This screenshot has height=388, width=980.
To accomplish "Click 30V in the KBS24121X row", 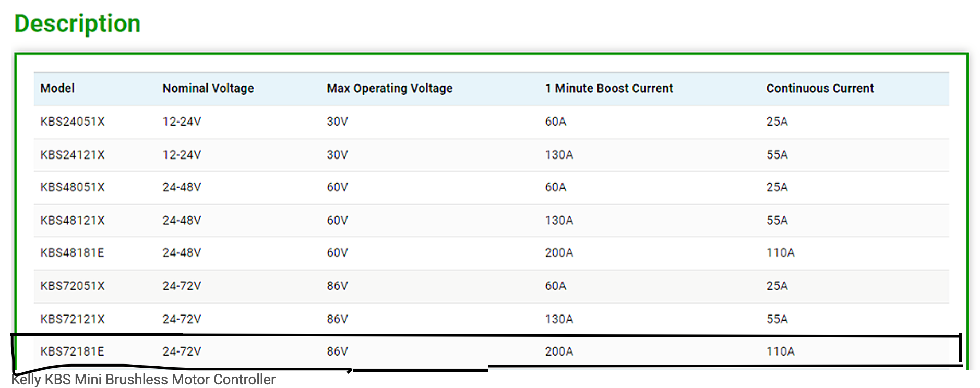I will point(337,155).
